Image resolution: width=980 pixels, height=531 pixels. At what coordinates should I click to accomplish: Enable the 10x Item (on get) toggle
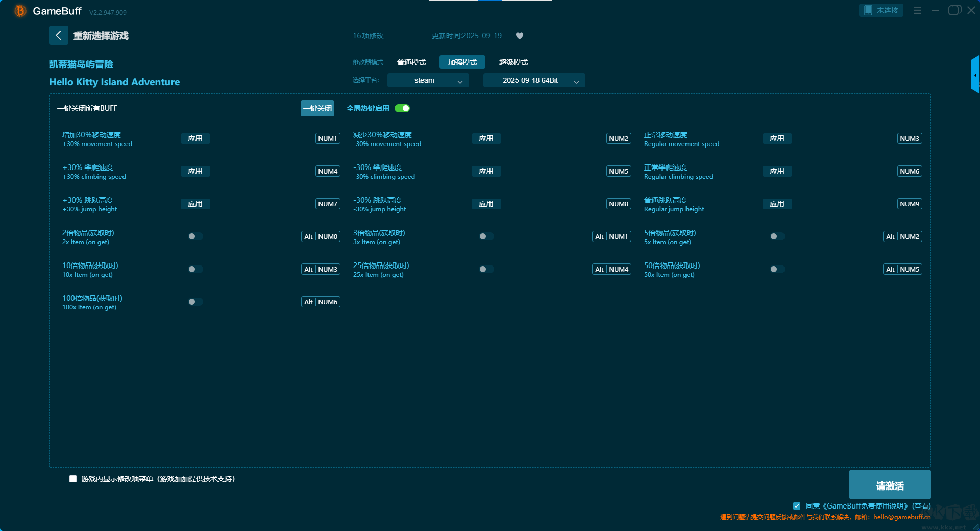[195, 269]
